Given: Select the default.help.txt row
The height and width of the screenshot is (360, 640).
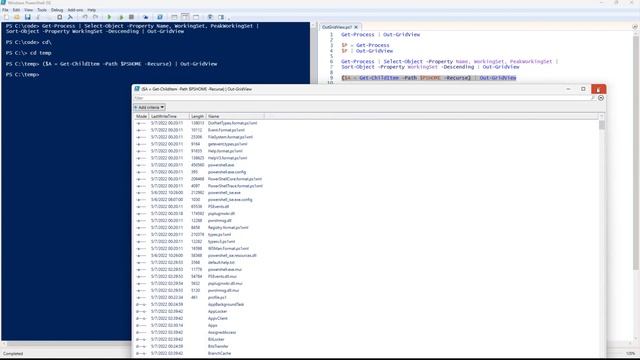Looking at the screenshot, I should tap(366, 262).
